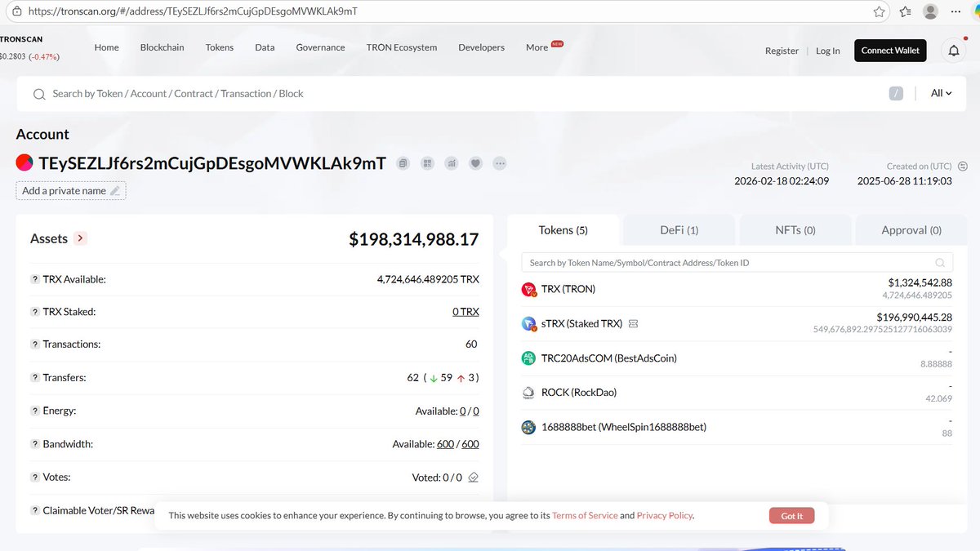Click the 0 TRX staked link
980x551 pixels.
coord(465,312)
